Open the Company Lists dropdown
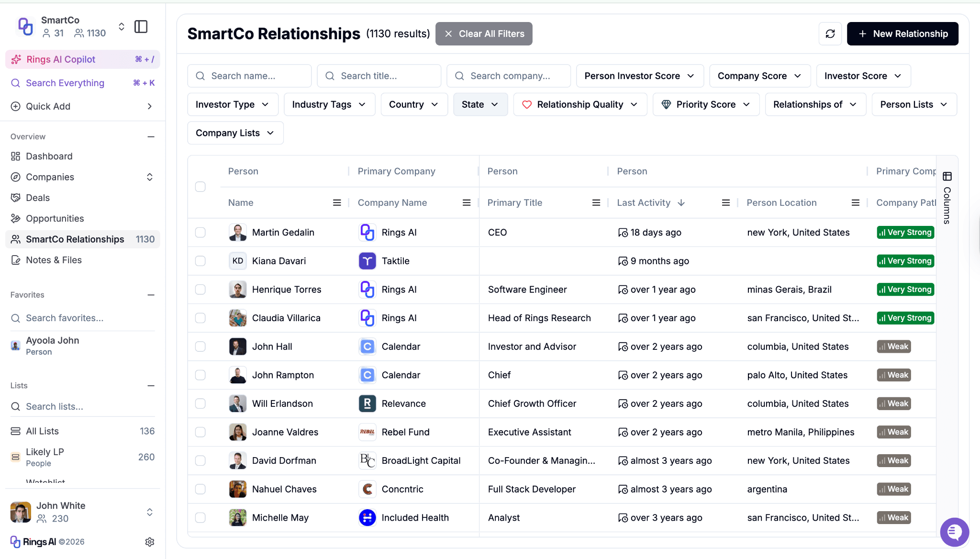The height and width of the screenshot is (559, 980). pos(235,133)
